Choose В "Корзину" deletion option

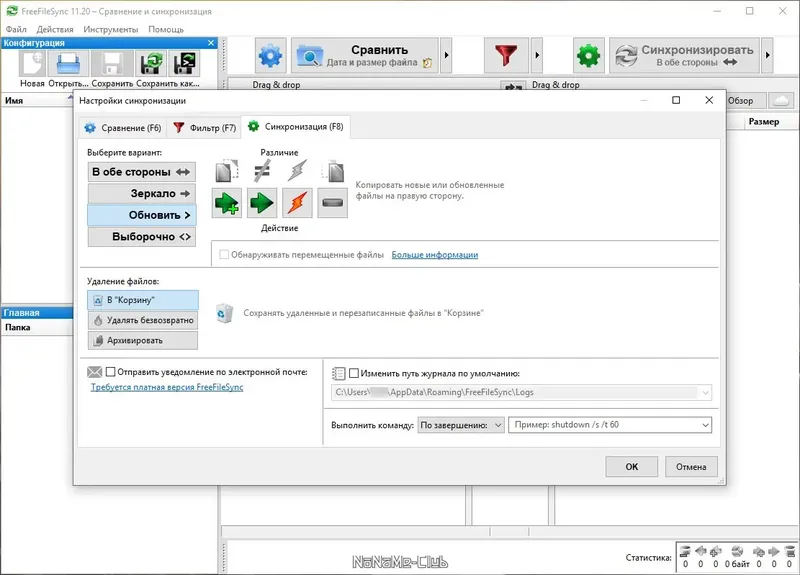coord(143,300)
